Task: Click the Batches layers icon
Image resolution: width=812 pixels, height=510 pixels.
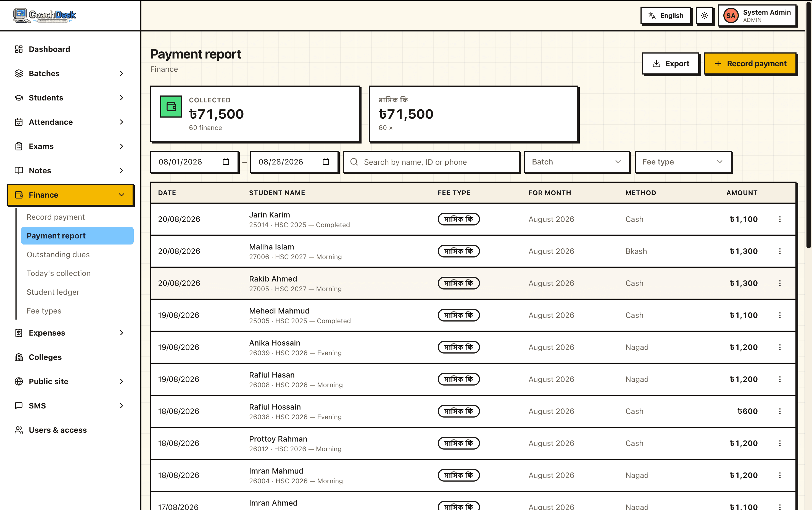Action: pyautogui.click(x=19, y=73)
